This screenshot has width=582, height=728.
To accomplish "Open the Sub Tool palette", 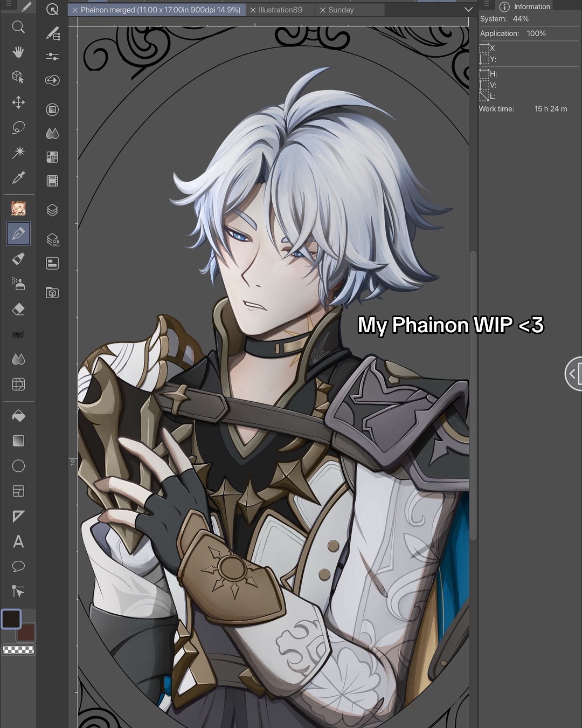I will [52, 34].
